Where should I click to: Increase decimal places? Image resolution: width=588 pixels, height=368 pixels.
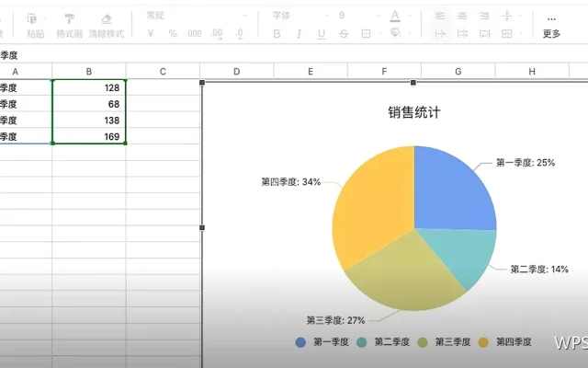coord(217,34)
